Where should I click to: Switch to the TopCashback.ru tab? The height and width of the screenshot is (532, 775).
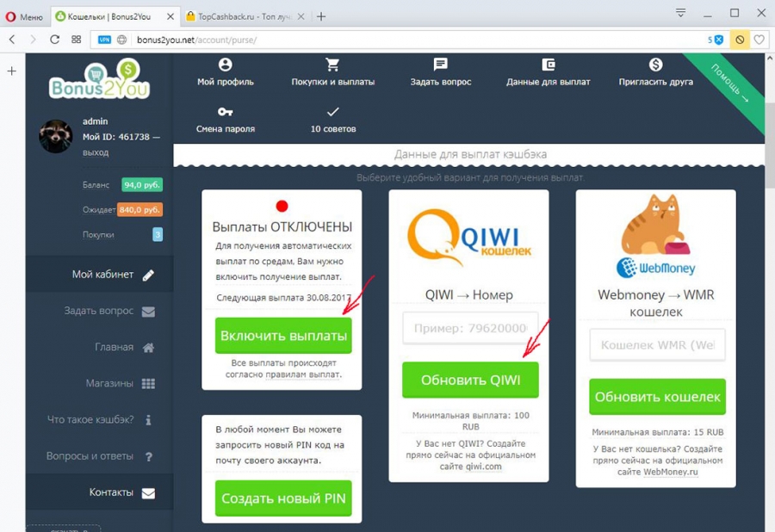click(245, 17)
